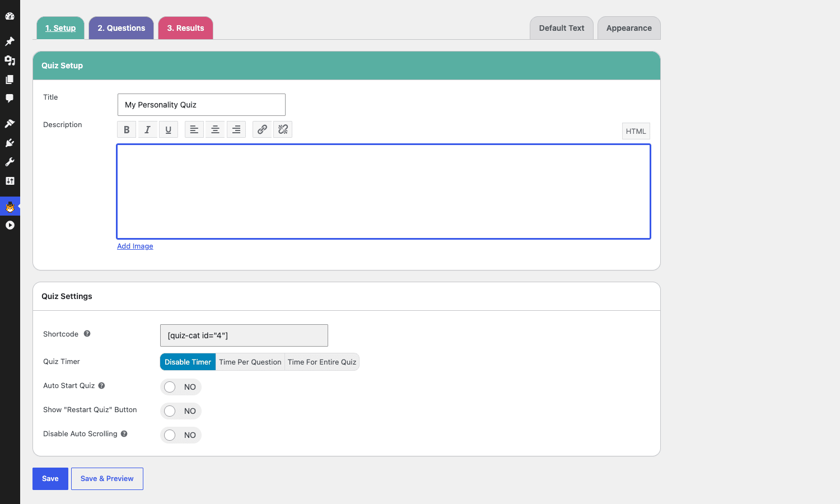Open Comments speech-bubble icon
The image size is (840, 504).
click(x=10, y=99)
